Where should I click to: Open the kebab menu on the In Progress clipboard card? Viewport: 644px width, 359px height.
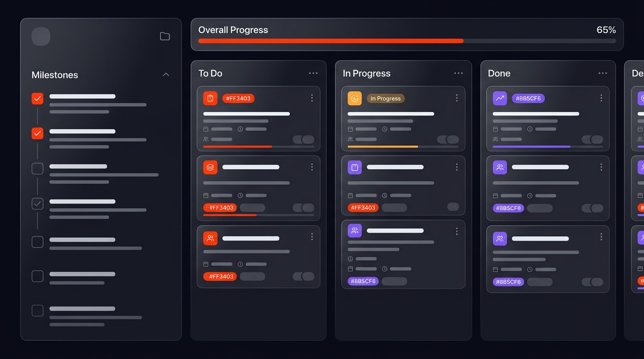point(457,167)
